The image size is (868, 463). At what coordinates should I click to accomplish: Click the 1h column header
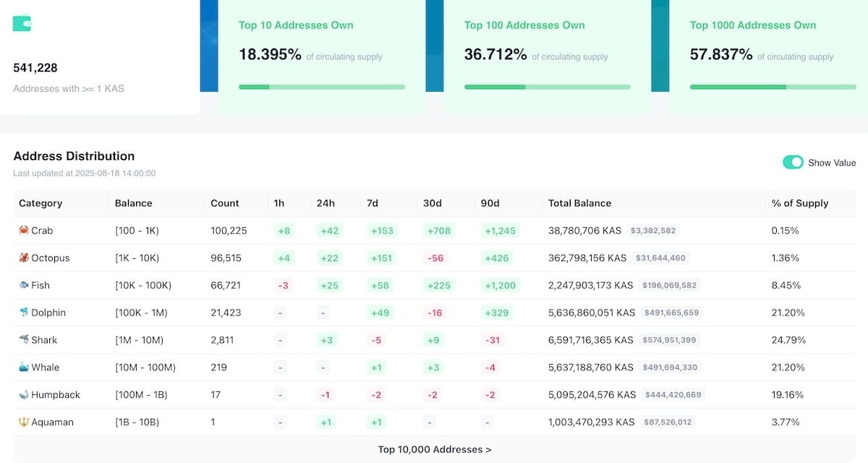(x=279, y=203)
